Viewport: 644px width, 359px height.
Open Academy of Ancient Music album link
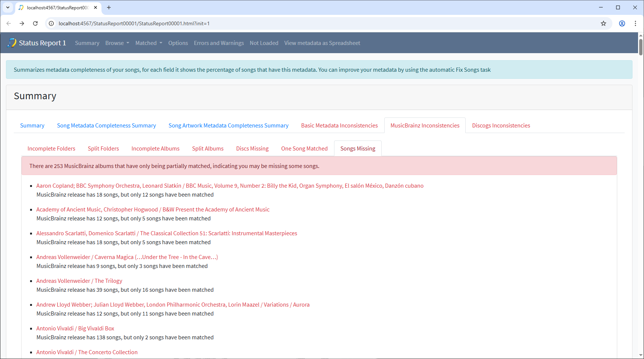tap(153, 210)
